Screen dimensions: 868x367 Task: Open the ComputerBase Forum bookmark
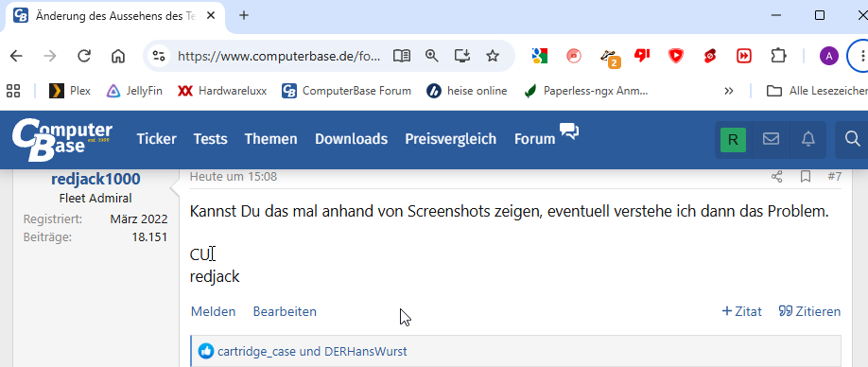(346, 91)
